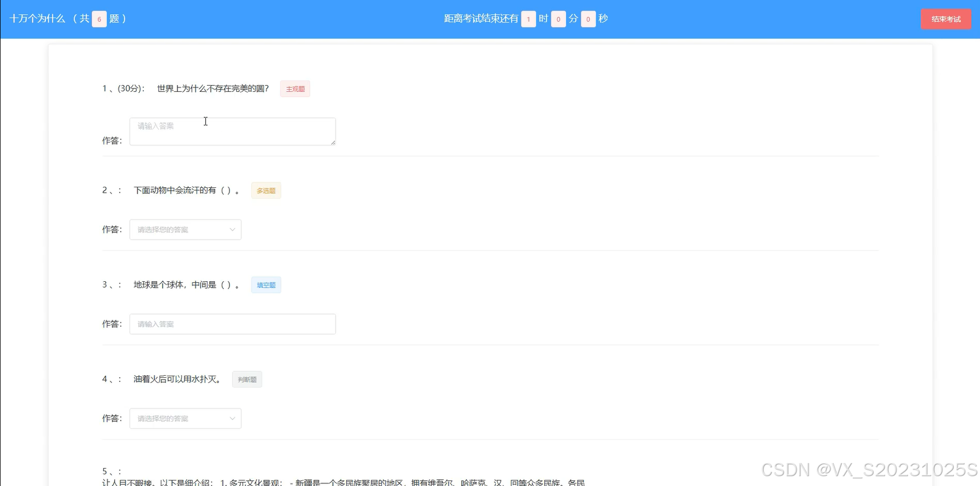Click question text 世界上为什么不存在完美的圆?
This screenshot has height=486, width=980.
pos(213,88)
